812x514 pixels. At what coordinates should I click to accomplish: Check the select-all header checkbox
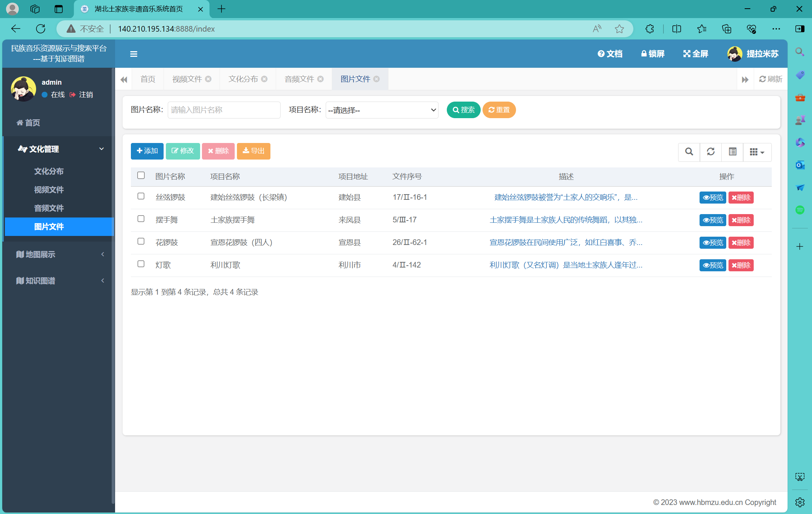[x=141, y=175]
